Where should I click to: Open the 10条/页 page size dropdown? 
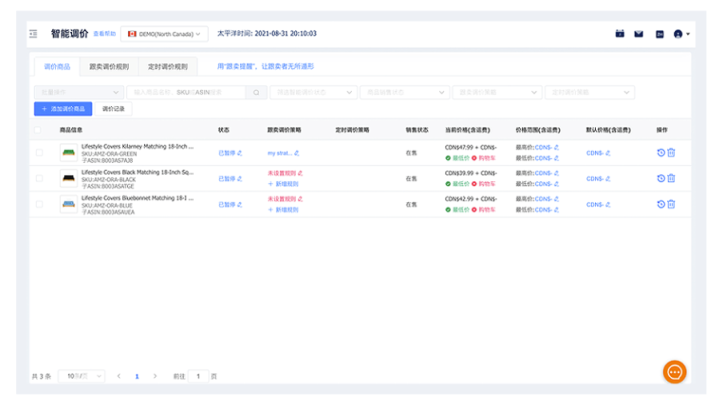pyautogui.click(x=80, y=376)
